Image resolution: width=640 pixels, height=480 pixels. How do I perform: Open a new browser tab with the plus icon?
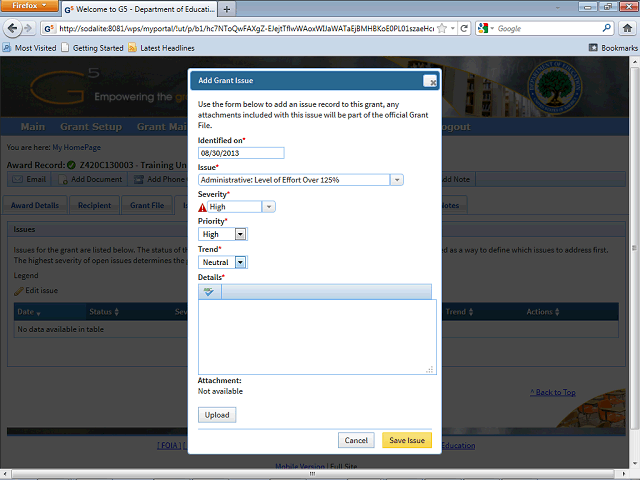coord(227,9)
